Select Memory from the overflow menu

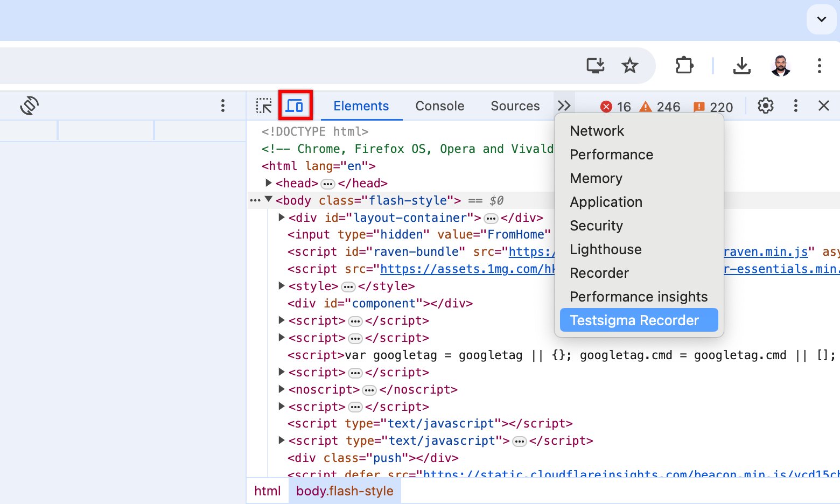[x=639, y=178]
